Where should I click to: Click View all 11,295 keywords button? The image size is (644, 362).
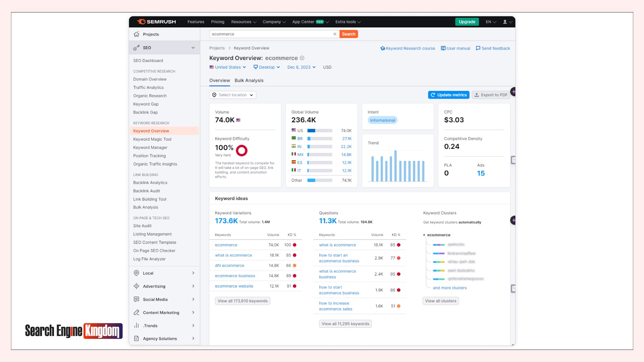coord(345,324)
